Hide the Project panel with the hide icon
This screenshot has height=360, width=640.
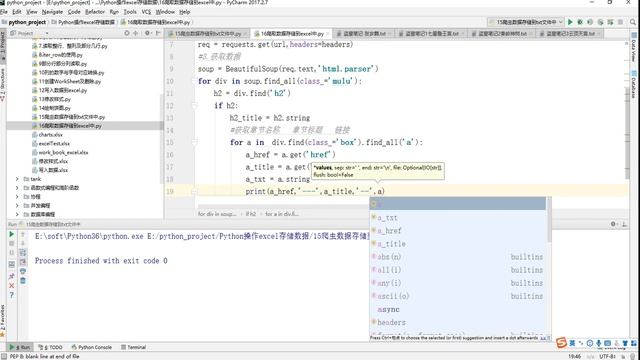[x=158, y=33]
